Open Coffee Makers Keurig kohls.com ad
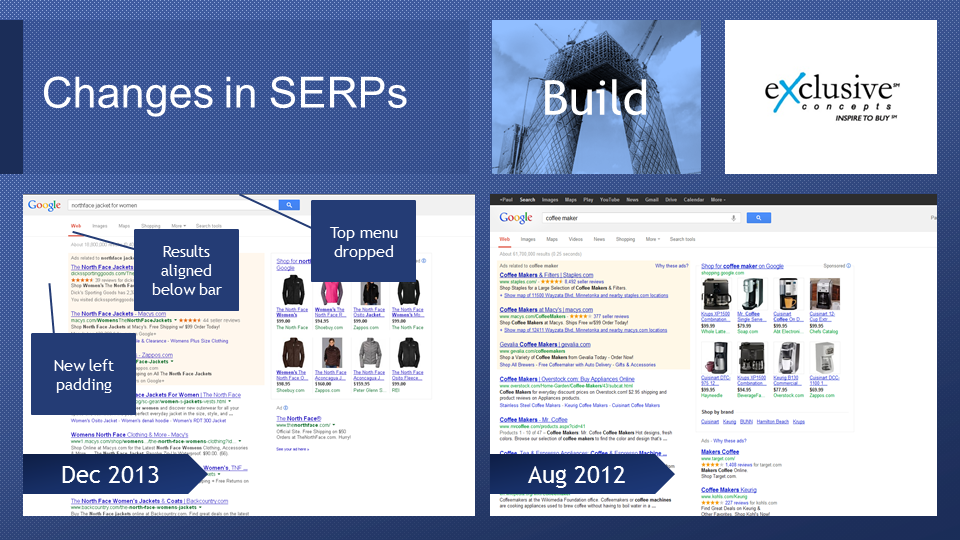Image resolution: width=960 pixels, height=540 pixels. [729, 490]
